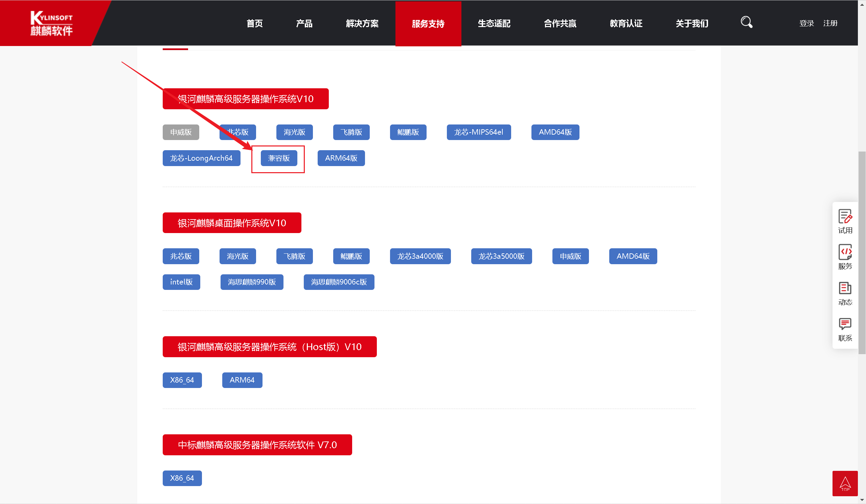The height and width of the screenshot is (504, 866).
Task: Select the 海光版 server edition button
Action: pos(295,132)
